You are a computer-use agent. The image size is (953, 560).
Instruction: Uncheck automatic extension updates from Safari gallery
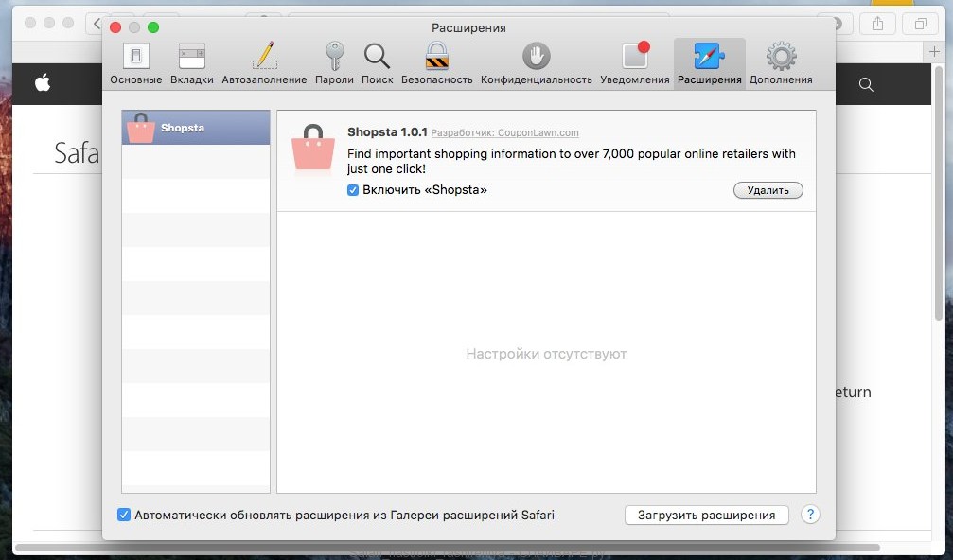pos(124,515)
